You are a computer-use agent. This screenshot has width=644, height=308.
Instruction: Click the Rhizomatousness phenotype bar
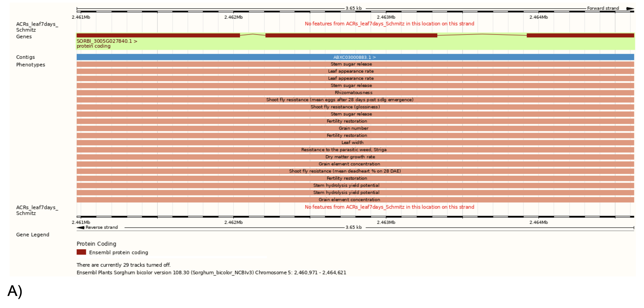pos(353,93)
